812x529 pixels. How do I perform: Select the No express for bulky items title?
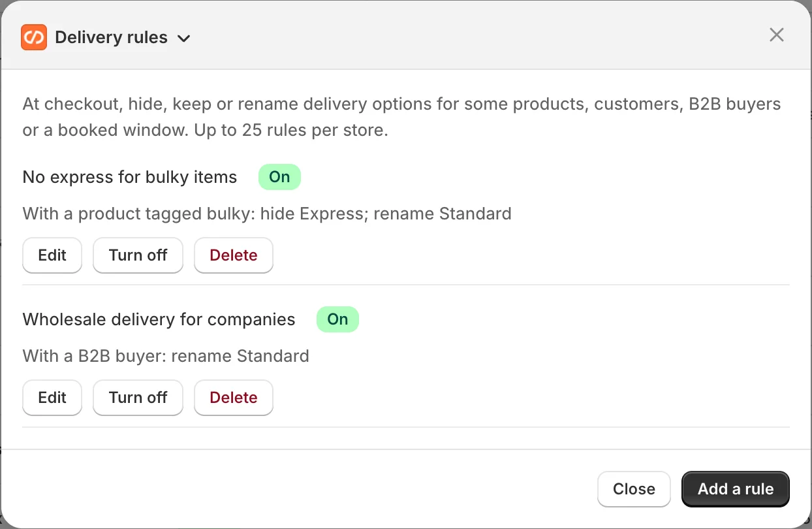pyautogui.click(x=130, y=177)
